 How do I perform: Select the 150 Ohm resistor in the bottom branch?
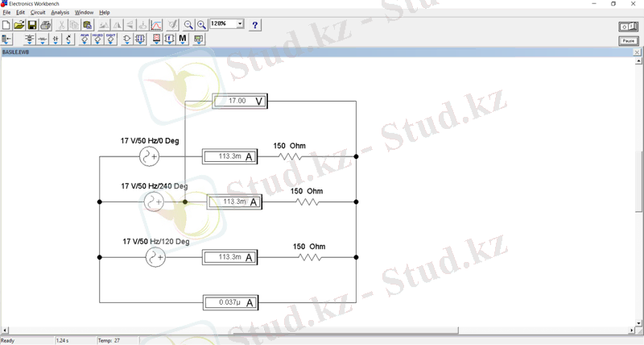(309, 257)
